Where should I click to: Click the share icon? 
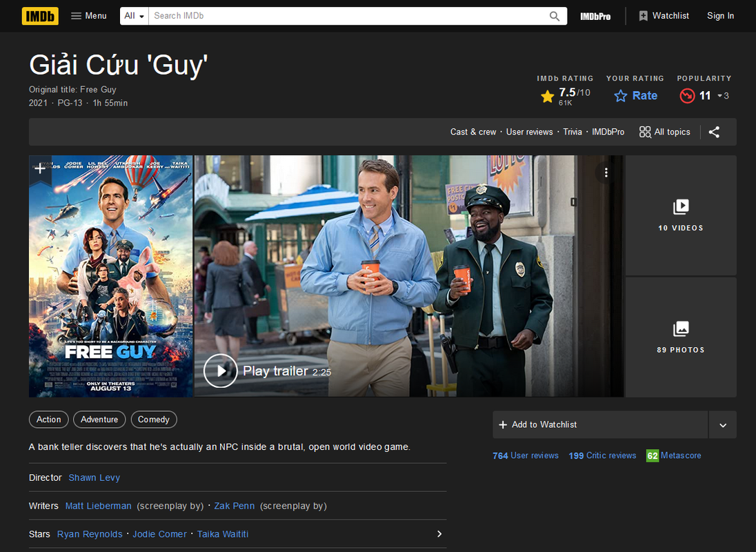click(714, 132)
